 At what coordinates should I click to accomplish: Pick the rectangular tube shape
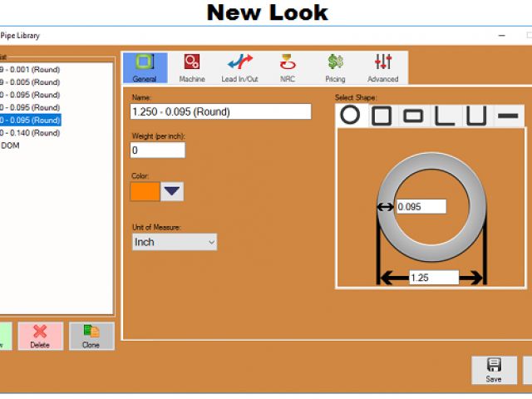413,116
